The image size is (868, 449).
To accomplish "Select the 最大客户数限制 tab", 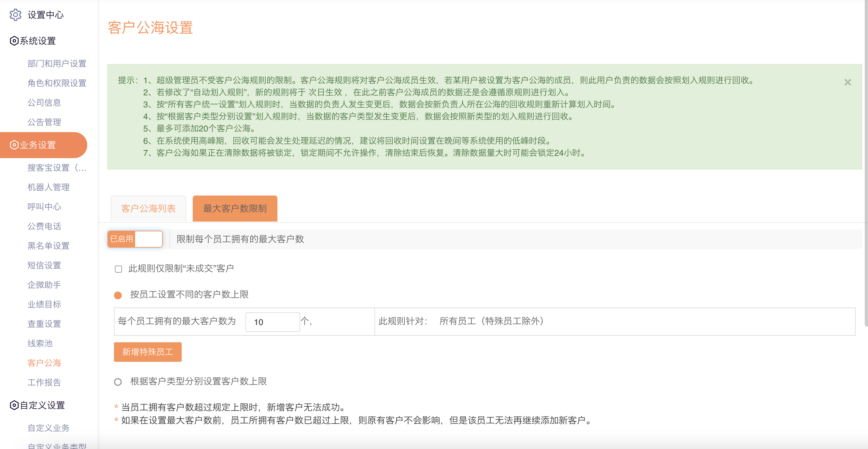I will tap(235, 209).
